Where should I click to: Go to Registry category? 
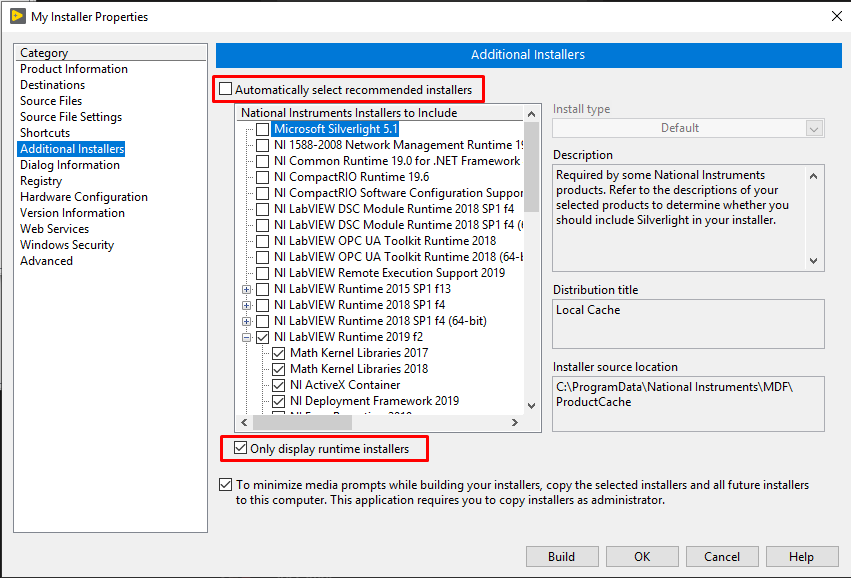[41, 181]
